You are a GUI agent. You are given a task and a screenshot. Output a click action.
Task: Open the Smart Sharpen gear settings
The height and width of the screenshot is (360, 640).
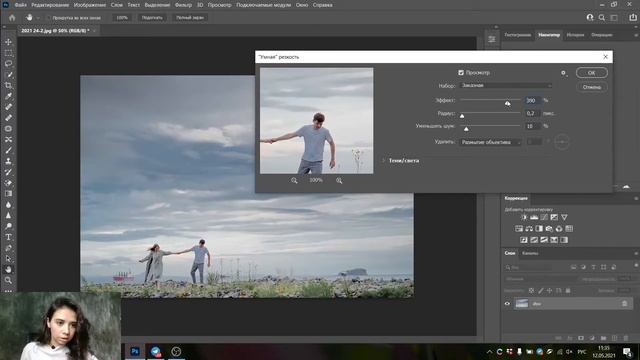pos(563,73)
